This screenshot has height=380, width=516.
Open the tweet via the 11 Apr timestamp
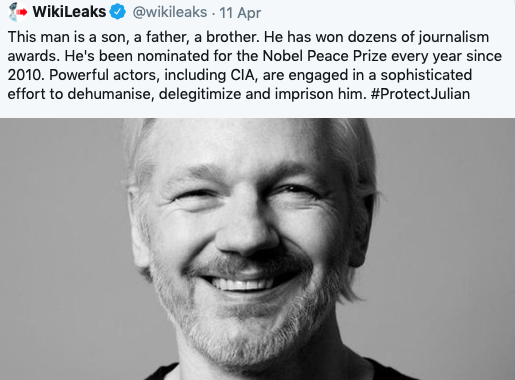pos(240,13)
